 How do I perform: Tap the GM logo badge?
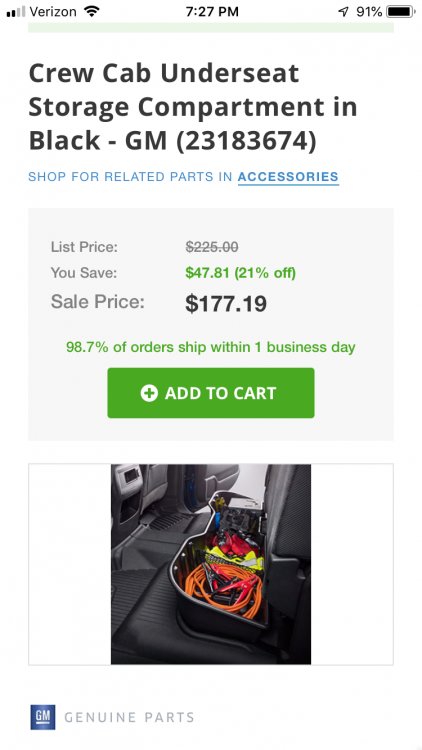[43, 717]
